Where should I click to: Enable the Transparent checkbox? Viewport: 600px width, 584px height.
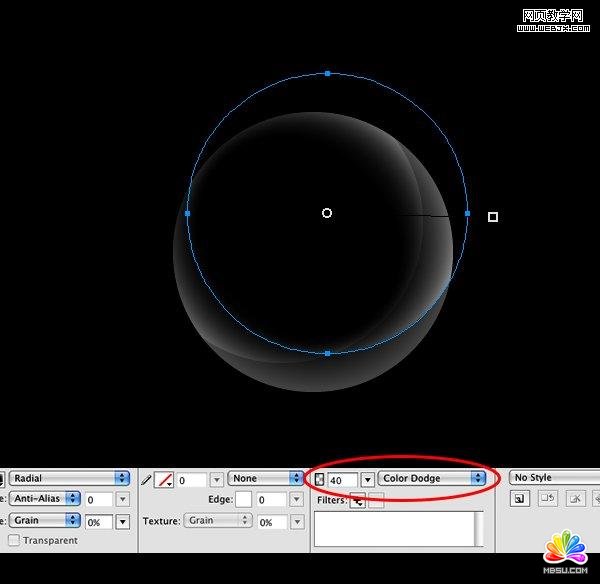click(x=14, y=541)
